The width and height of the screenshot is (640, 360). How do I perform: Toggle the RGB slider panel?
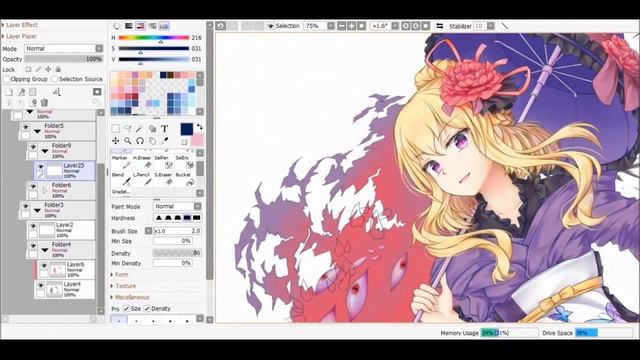tap(129, 26)
